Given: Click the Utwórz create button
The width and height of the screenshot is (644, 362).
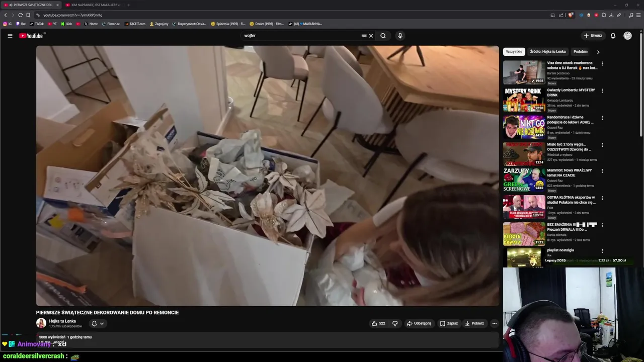Looking at the screenshot, I should click(x=593, y=36).
